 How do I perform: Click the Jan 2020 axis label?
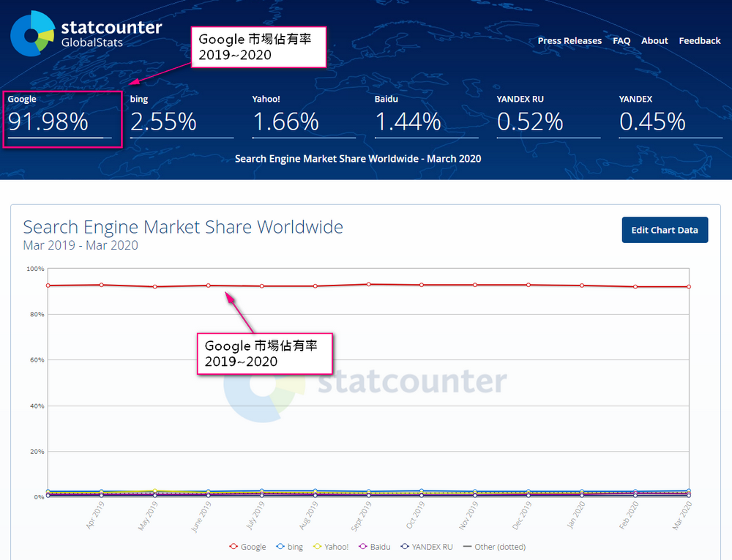[x=575, y=515]
